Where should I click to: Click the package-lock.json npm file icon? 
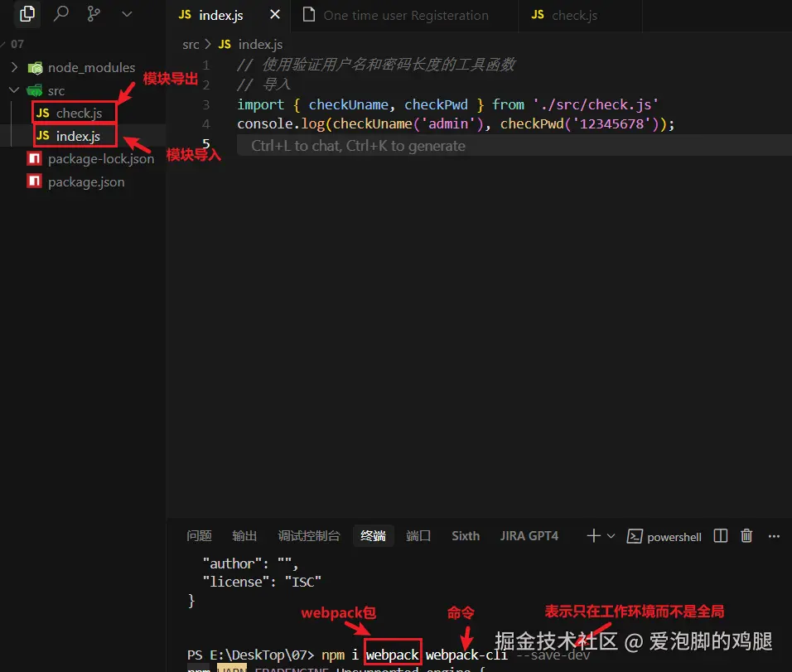point(34,158)
